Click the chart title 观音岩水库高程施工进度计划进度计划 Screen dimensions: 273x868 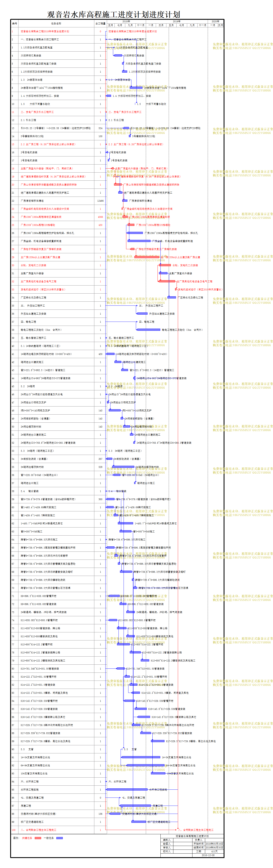point(114,14)
